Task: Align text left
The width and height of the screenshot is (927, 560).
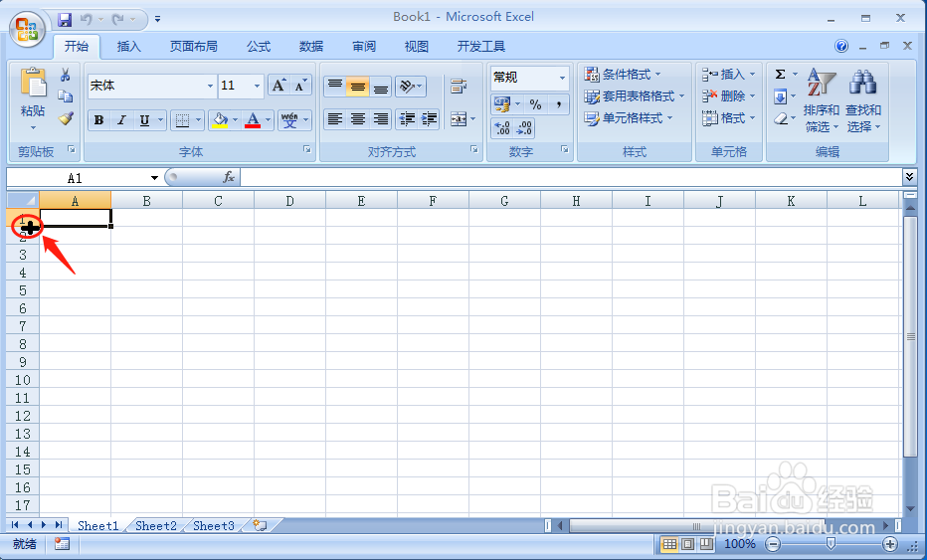Action: 334,119
